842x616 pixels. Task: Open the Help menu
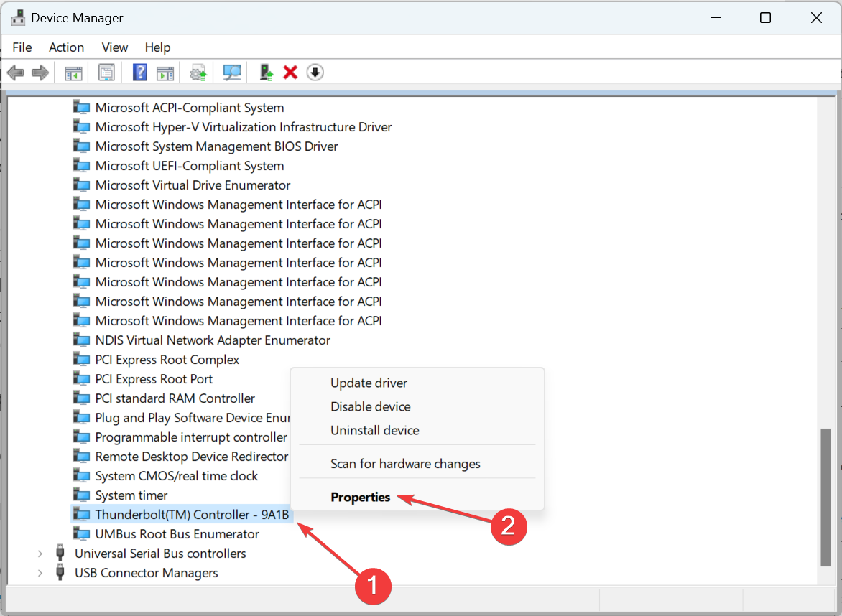point(157,47)
